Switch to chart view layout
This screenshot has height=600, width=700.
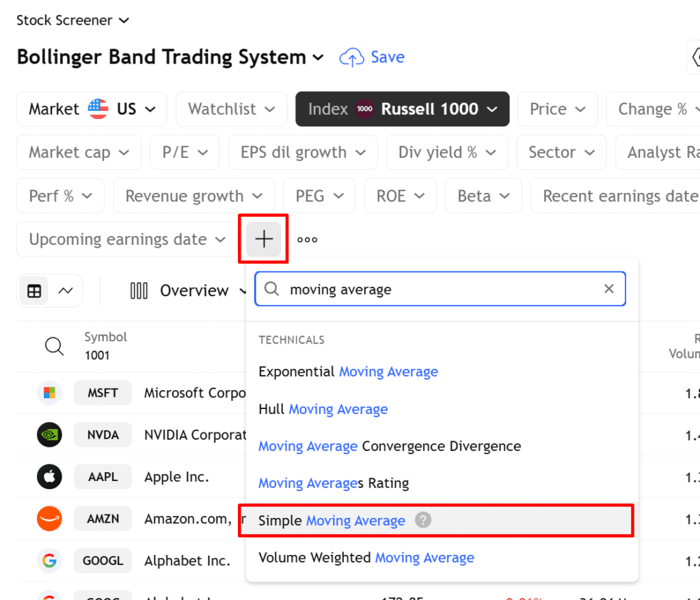66,291
